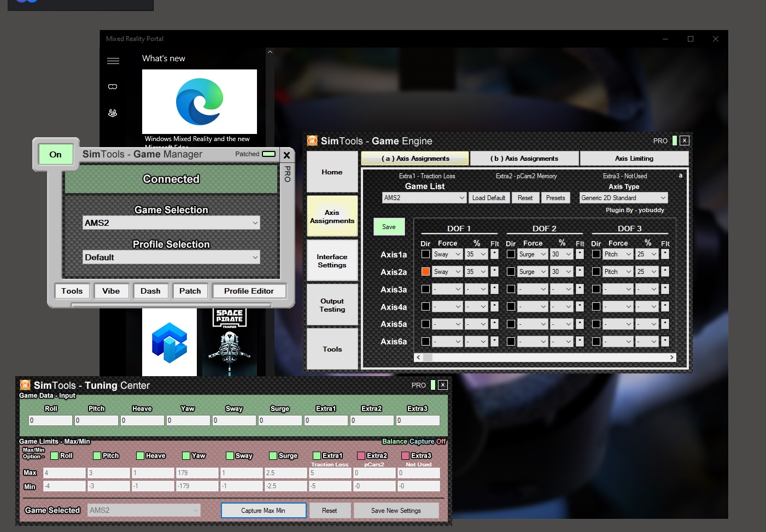Open the Microsoft Edge tile under What's new

200,102
